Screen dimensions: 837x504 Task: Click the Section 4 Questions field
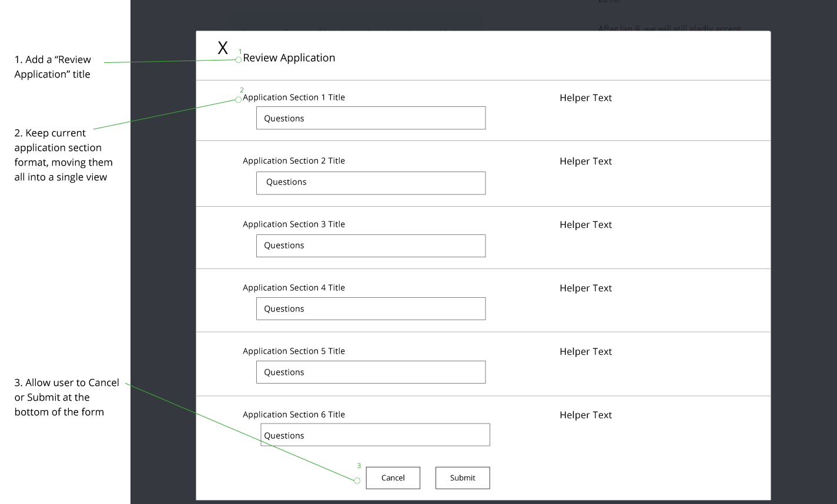[x=371, y=308]
